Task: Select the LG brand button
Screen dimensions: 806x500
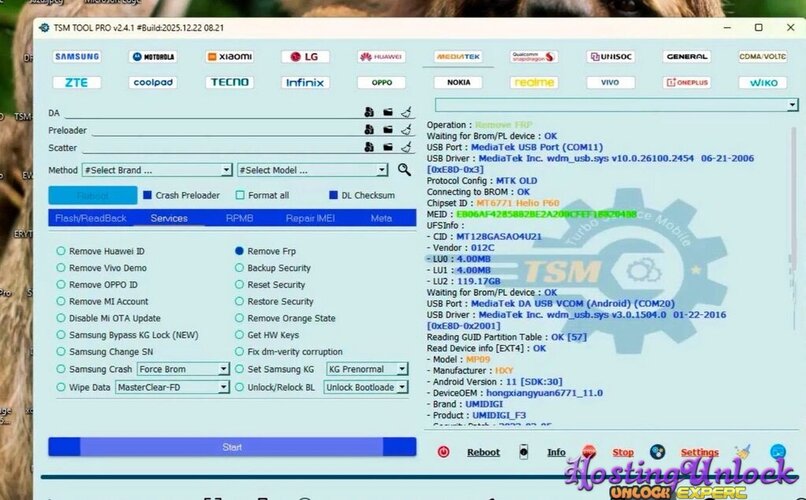Action: [305, 57]
